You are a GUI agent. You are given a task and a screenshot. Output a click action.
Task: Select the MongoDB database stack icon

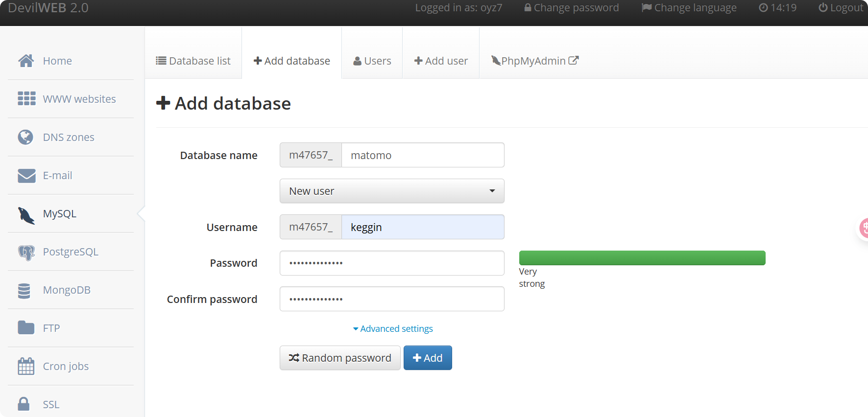[x=24, y=290]
